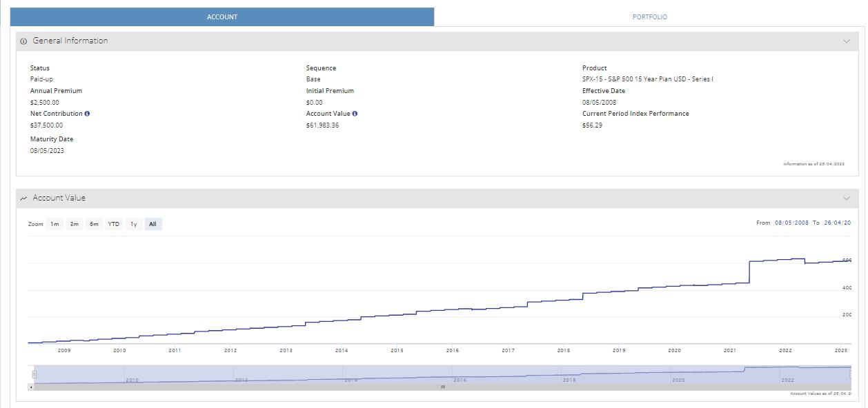868x408 pixels.
Task: Click the navigator left range handle
Action: 34,374
